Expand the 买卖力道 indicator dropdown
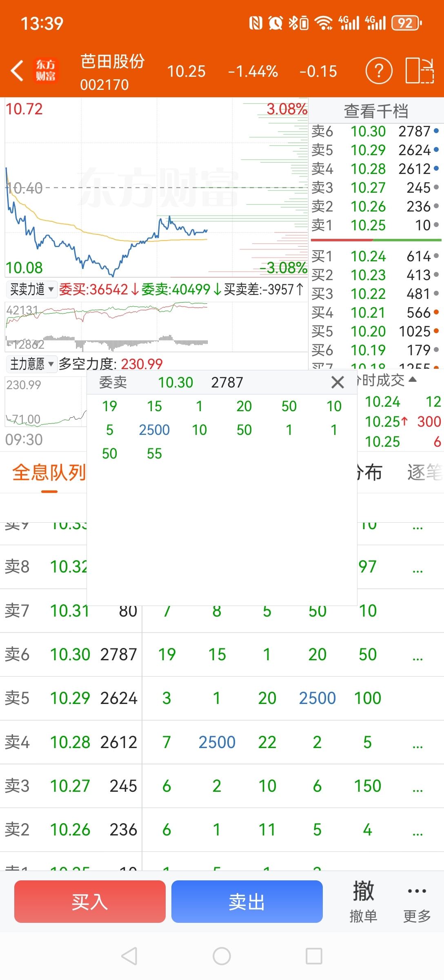Viewport: 444px width, 980px height. tap(31, 289)
